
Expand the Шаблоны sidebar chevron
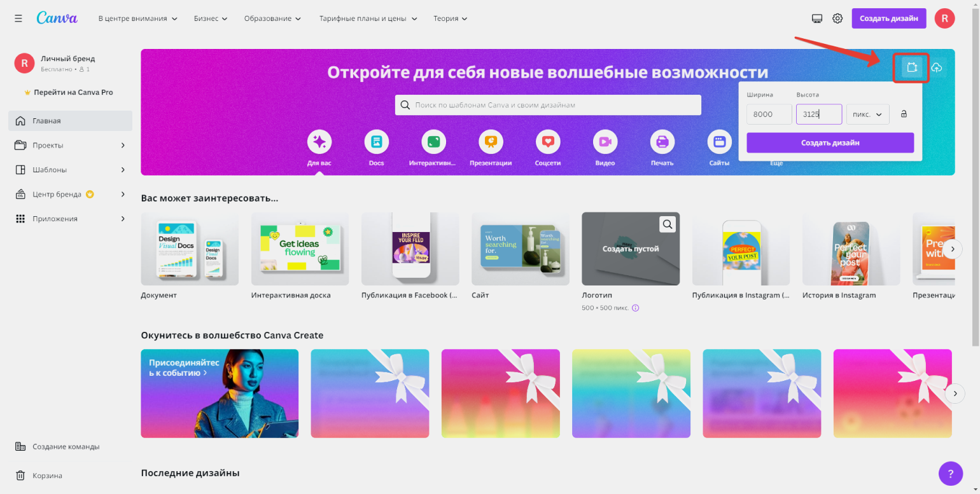(x=123, y=170)
